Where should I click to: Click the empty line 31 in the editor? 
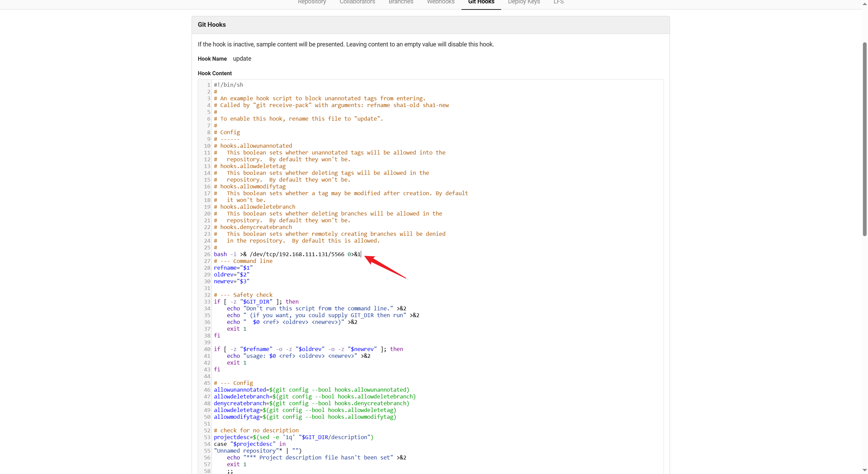pos(305,288)
